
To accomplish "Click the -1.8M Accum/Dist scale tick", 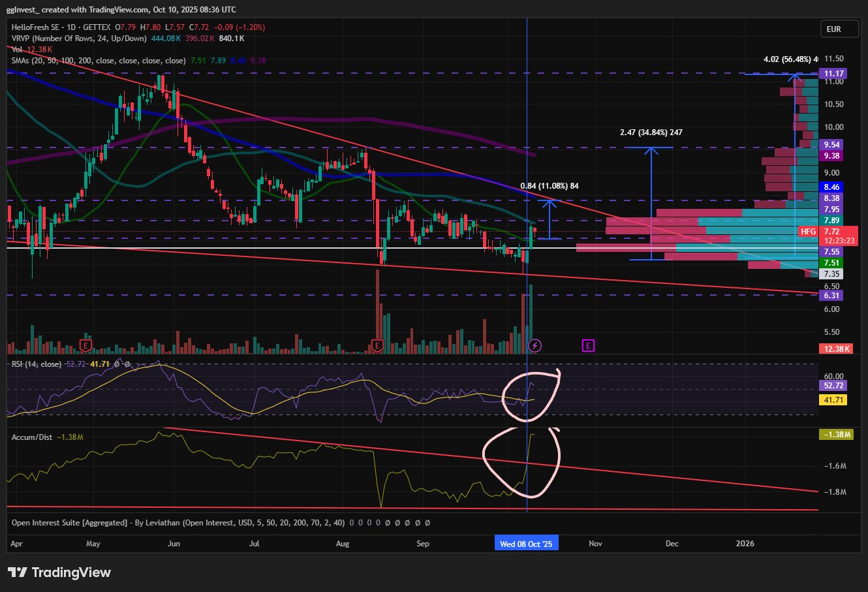I will pos(835,492).
